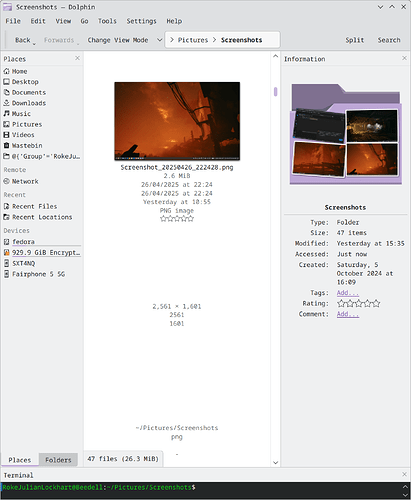Click the Dolphin window icon in title bar
Screen dimensions: 411x500
coord(7,7)
